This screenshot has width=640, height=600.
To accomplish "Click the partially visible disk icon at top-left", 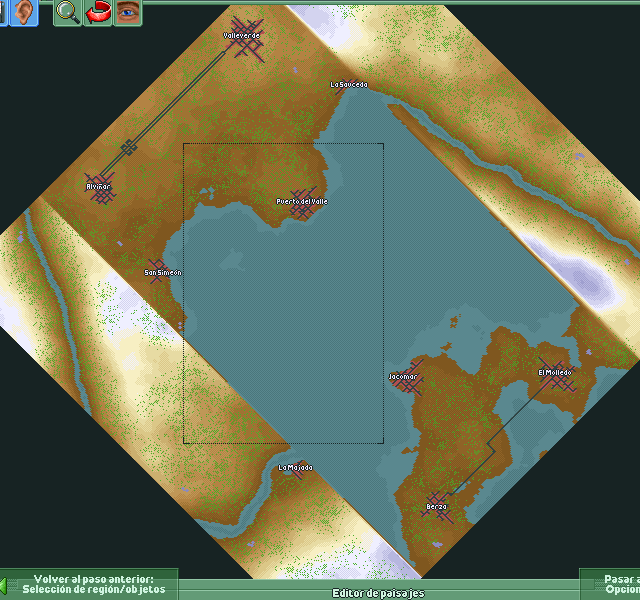I will pos(4,13).
